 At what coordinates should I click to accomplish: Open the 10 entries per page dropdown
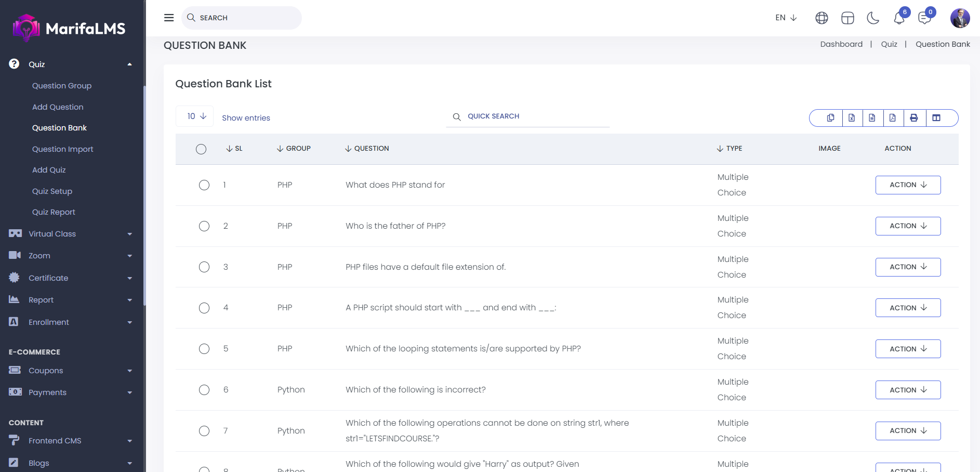(195, 116)
